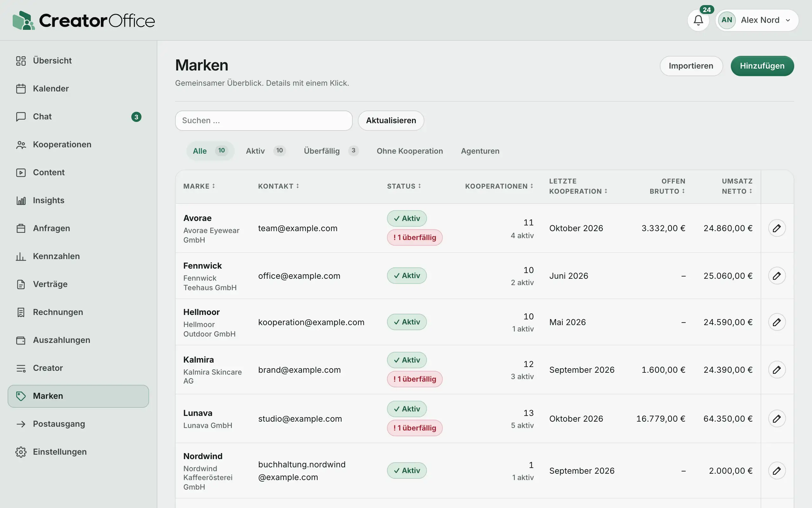Image resolution: width=812 pixels, height=508 pixels.
Task: Open the Agenturen tab
Action: coord(480,151)
